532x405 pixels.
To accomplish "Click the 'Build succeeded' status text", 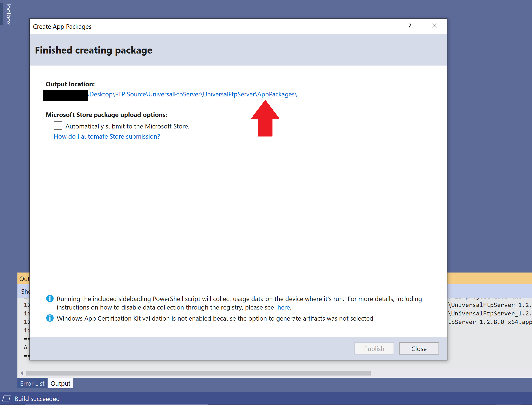I will click(37, 399).
